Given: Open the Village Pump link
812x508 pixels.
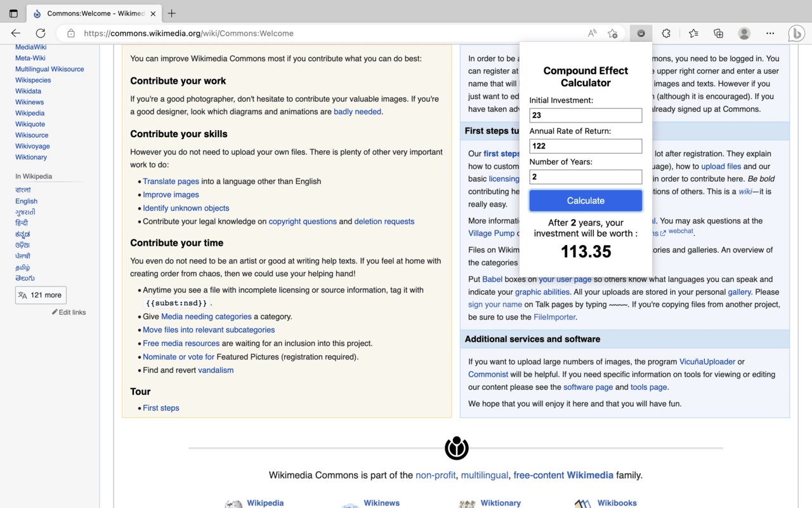Looking at the screenshot, I should click(492, 234).
